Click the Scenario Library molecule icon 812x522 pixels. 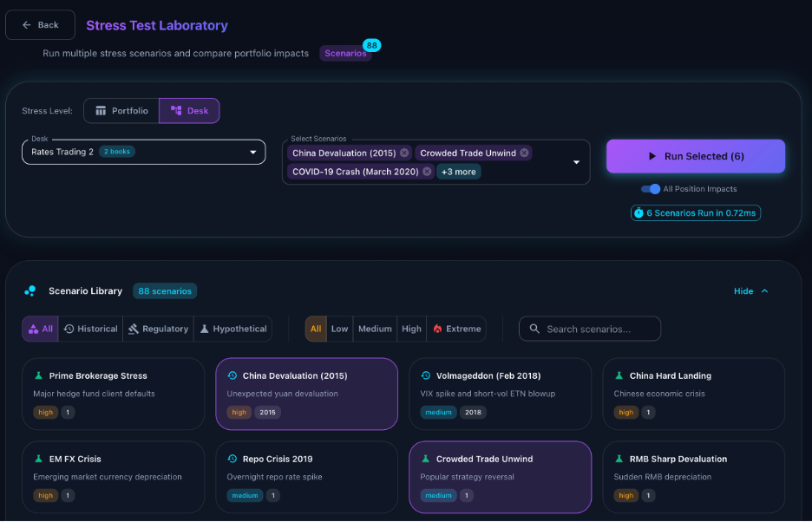click(31, 291)
